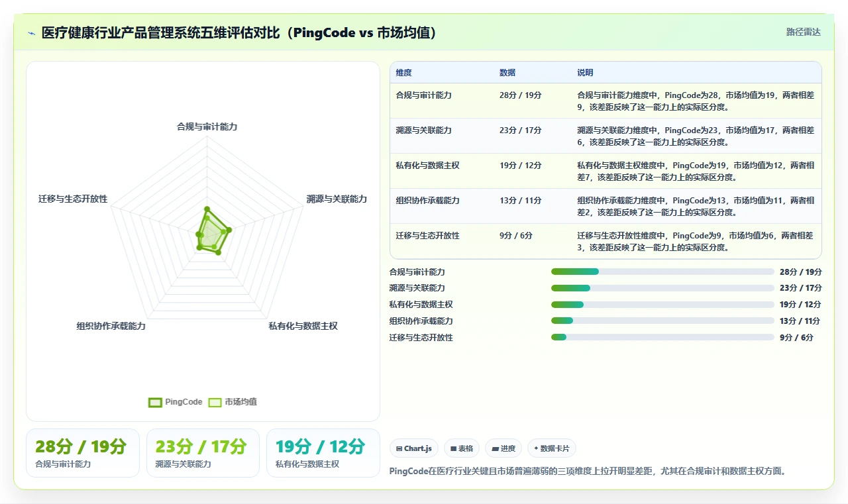
Task: Select the 表格 chip
Action: click(461, 448)
